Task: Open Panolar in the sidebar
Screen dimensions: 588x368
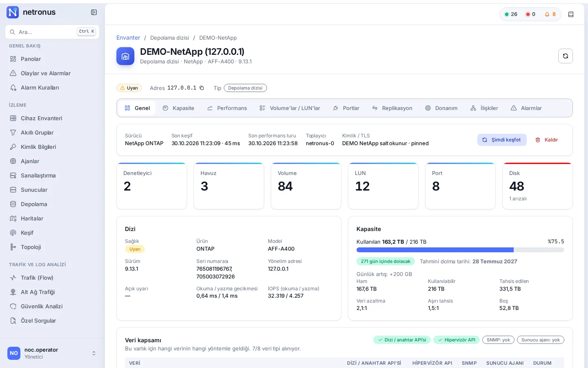Action: point(52,59)
